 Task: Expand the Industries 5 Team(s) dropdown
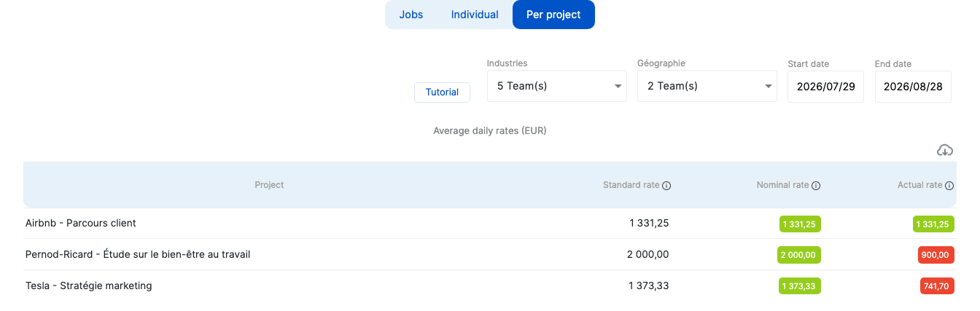(557, 86)
